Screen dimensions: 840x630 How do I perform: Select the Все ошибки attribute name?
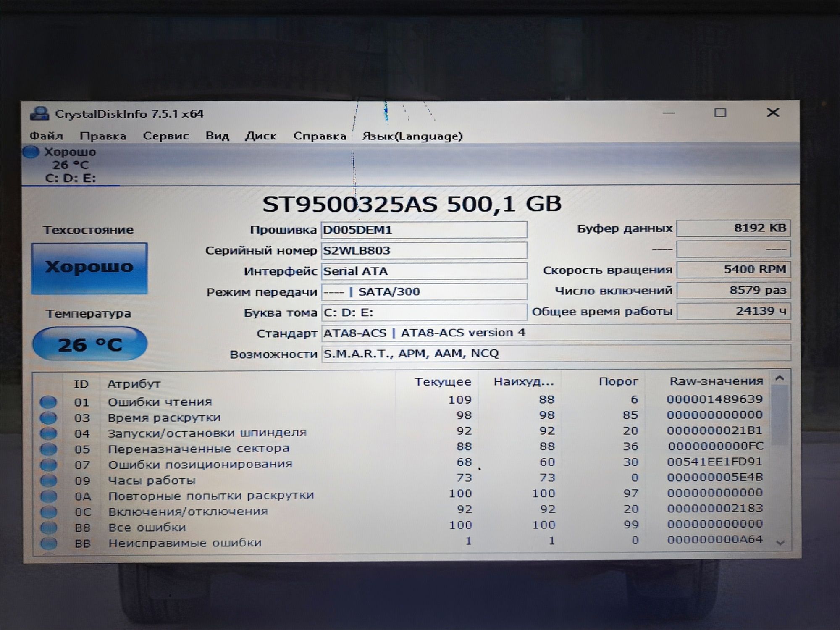click(147, 527)
